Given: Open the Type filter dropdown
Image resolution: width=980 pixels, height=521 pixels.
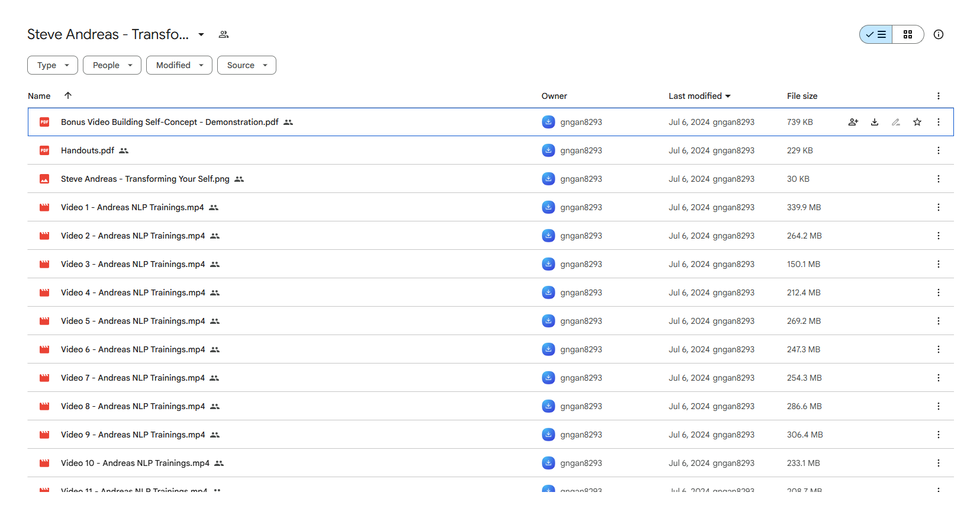Looking at the screenshot, I should pos(53,65).
